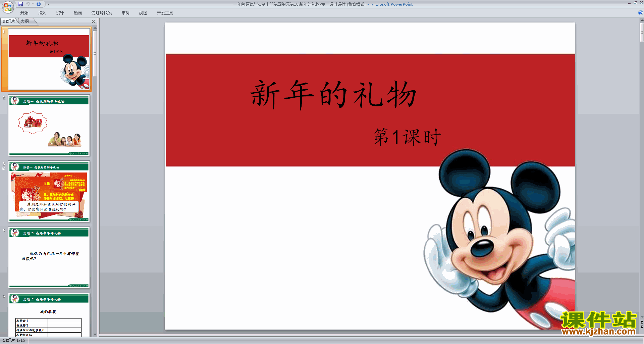The width and height of the screenshot is (644, 344).
Task: Click main editor scroll up arrow
Action: coord(642,20)
